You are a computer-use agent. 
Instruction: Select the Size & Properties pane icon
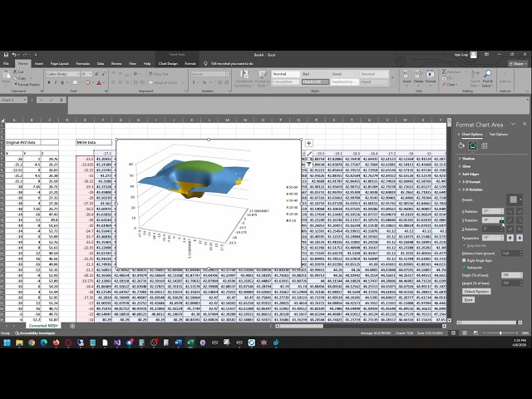tap(484, 146)
